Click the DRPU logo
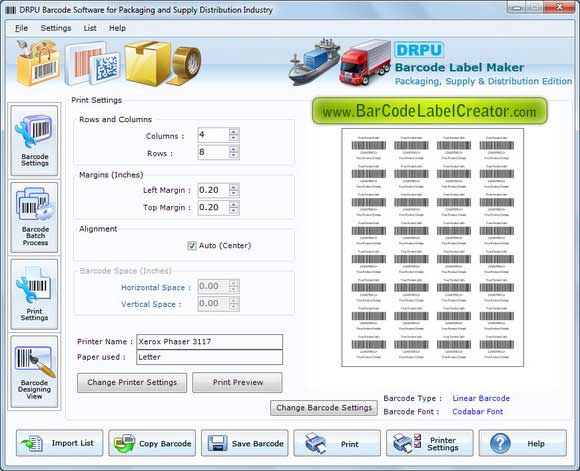Image resolution: width=580 pixels, height=471 pixels. tap(419, 50)
